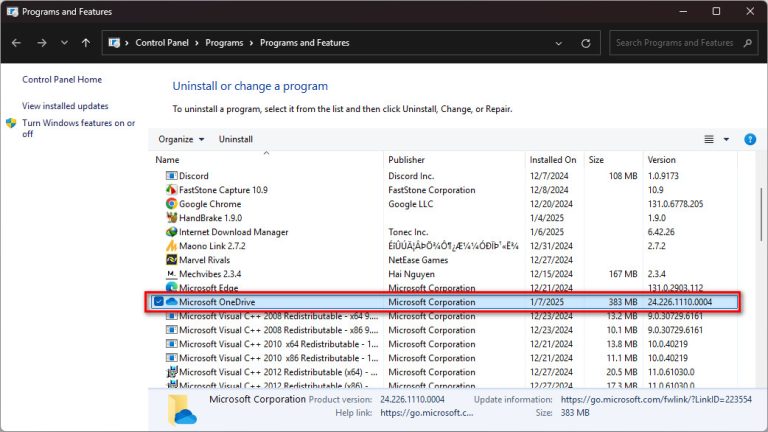Open Programs breadcrumb in address bar
The image size is (768, 432).
pyautogui.click(x=224, y=43)
